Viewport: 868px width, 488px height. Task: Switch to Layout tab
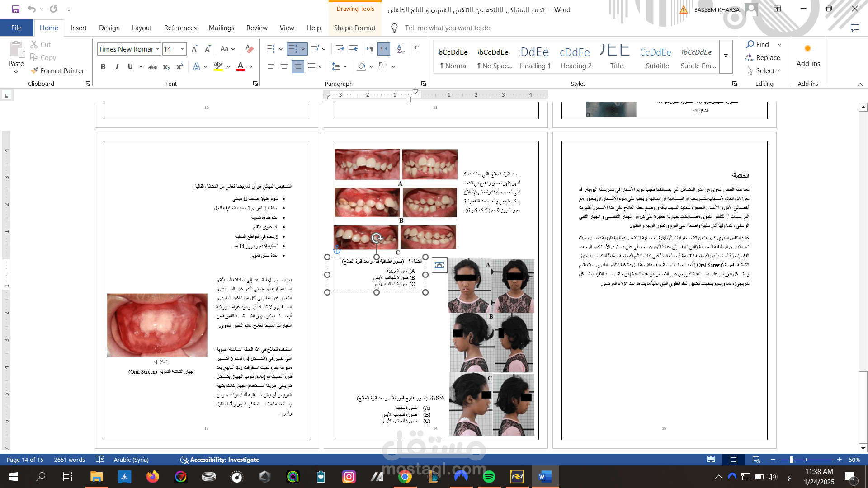click(x=142, y=28)
